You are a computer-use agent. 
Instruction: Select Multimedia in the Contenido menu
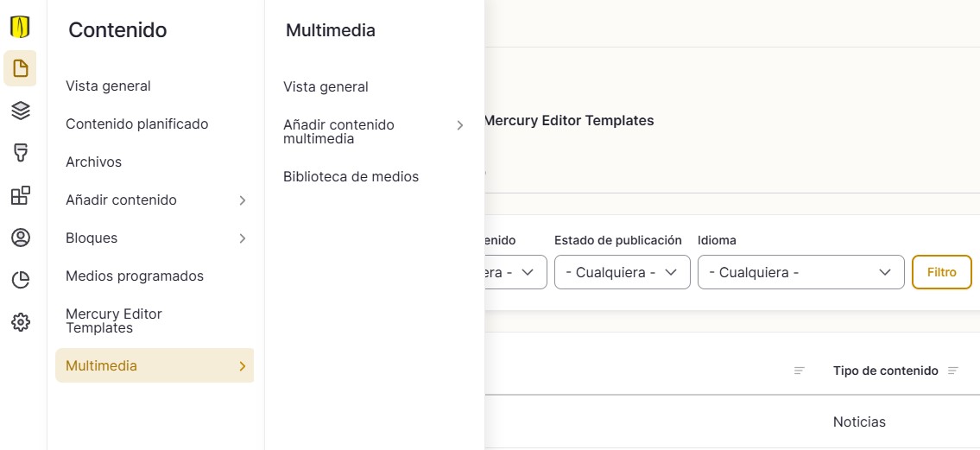154,365
